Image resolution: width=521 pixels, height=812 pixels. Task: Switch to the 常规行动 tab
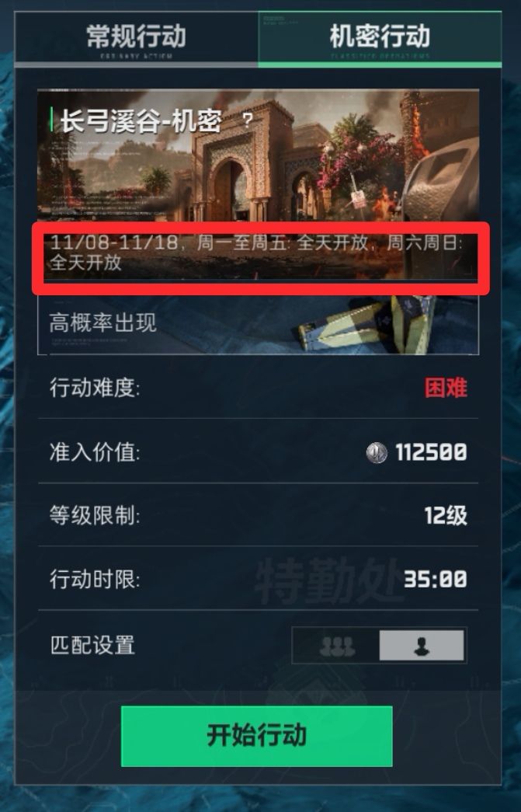pos(136,40)
